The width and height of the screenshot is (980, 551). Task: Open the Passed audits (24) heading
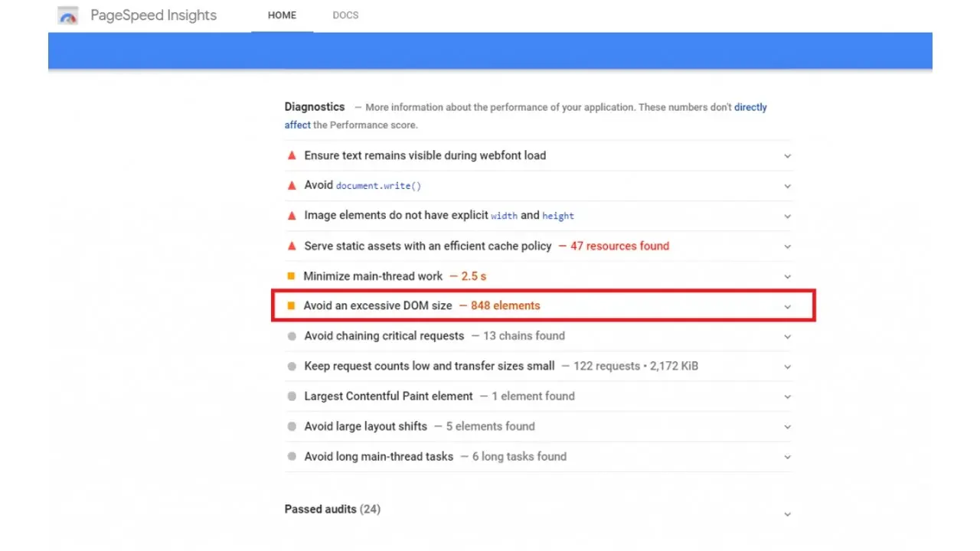(332, 510)
